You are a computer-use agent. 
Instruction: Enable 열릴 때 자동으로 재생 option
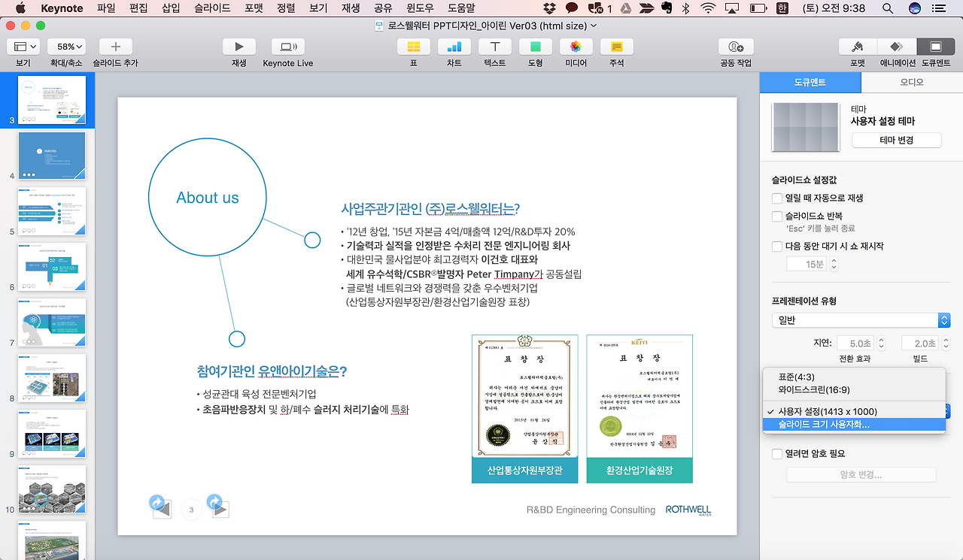776,198
